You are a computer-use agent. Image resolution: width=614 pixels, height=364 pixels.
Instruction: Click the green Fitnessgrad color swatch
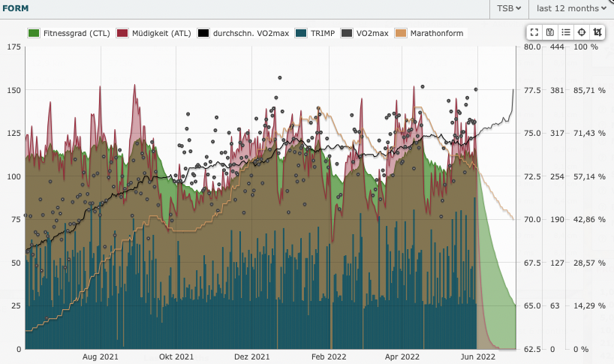point(33,33)
